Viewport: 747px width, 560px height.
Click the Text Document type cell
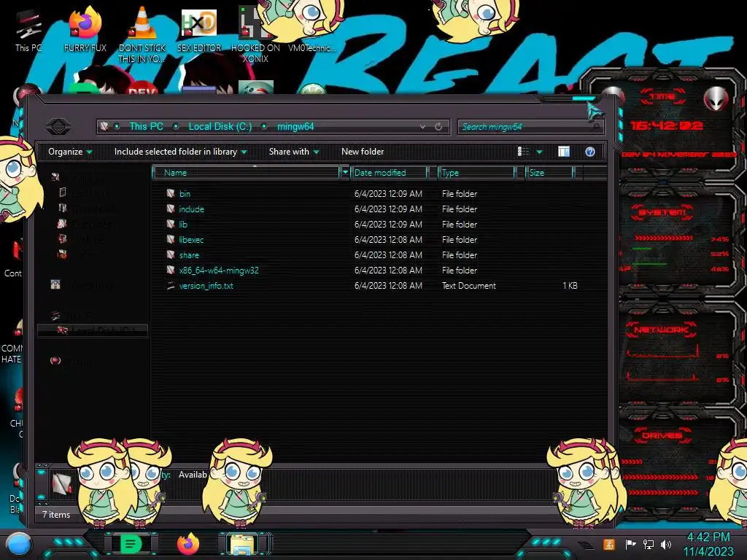pyautogui.click(x=469, y=286)
